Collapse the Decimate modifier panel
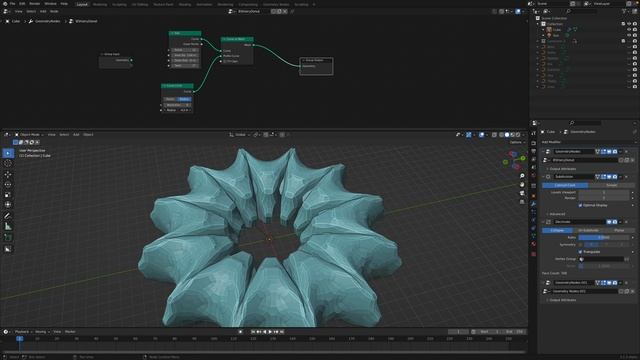Viewport: 640px width, 360px height. (x=544, y=222)
